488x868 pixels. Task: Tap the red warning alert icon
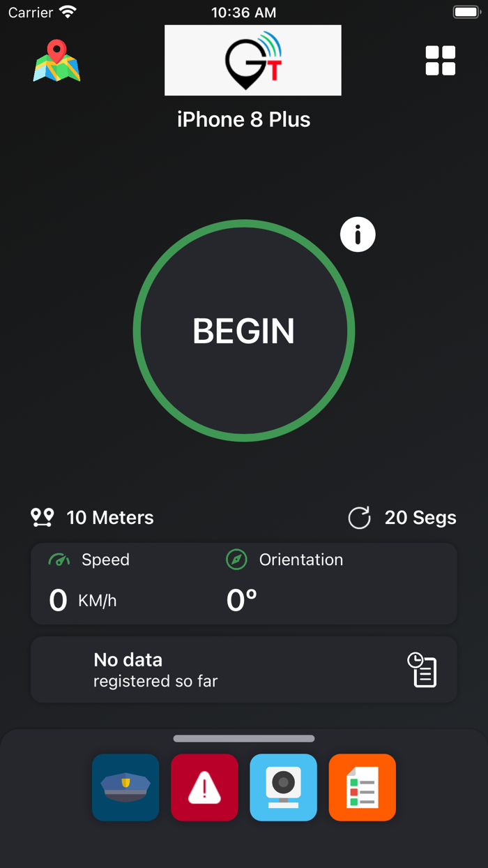coord(204,787)
